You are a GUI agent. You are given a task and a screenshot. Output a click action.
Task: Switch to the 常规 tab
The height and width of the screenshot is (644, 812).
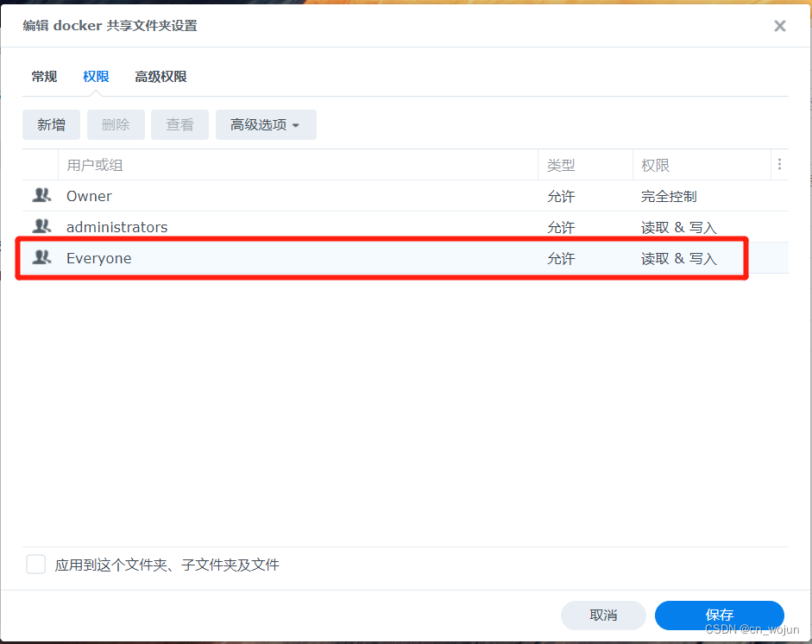(x=44, y=76)
